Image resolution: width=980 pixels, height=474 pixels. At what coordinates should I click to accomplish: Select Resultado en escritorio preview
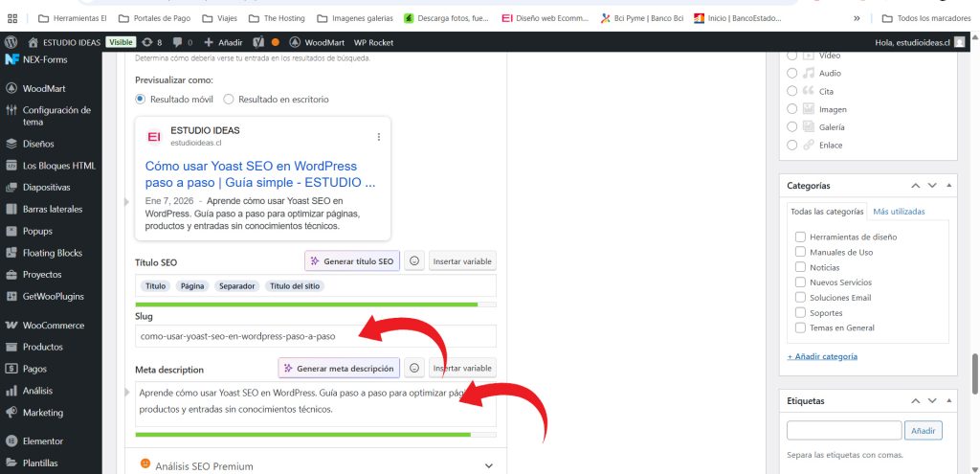pos(229,100)
